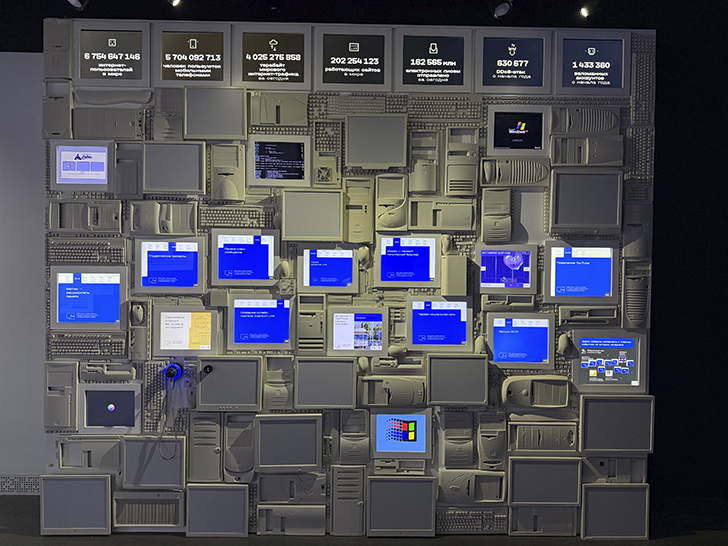Viewport: 728px width, 546px height.
Task: Click DDoS attack icon above 830 677
Action: pyautogui.click(x=513, y=49)
